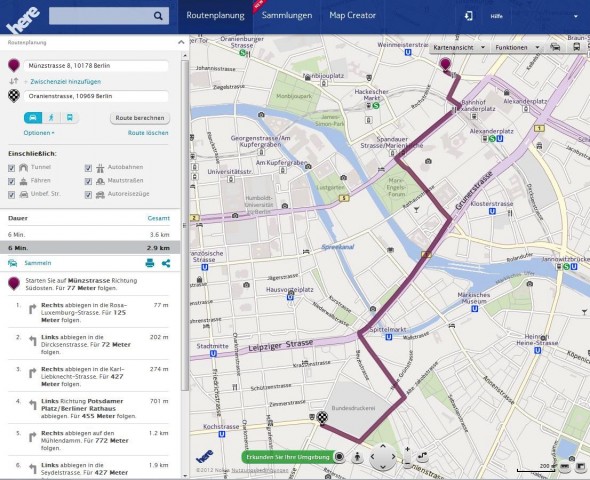The image size is (590, 480).
Task: Select walking travel mode
Action: [51, 118]
